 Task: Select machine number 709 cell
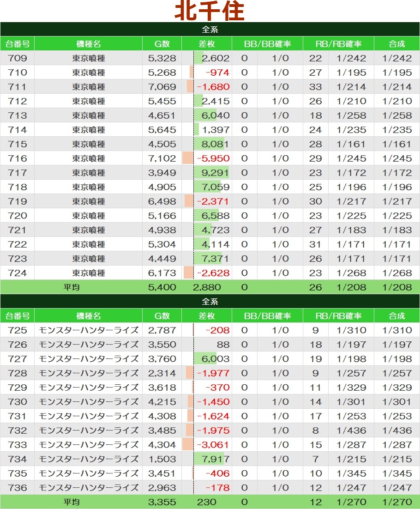18,58
